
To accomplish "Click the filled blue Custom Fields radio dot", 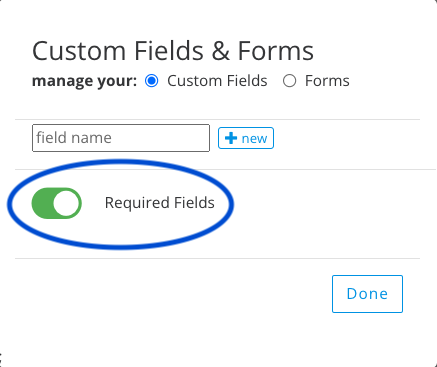I will [x=152, y=81].
